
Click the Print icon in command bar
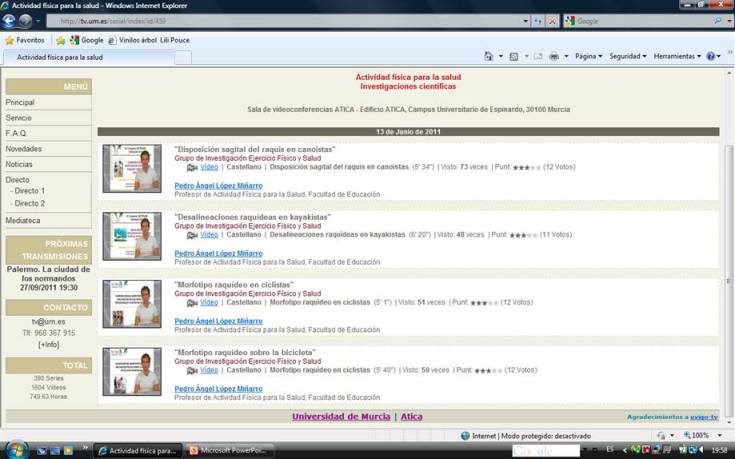(x=554, y=57)
